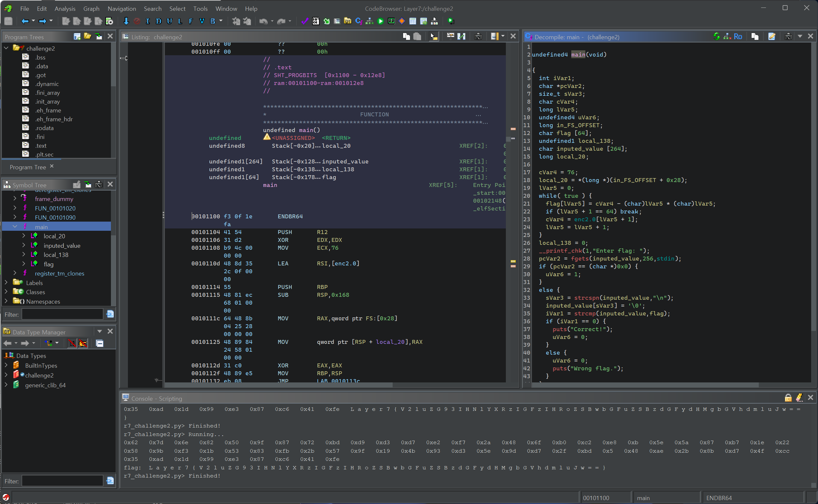Screen dimensions: 818x504
Task: Click the .rodata section in Program Trees
Action: pos(44,128)
